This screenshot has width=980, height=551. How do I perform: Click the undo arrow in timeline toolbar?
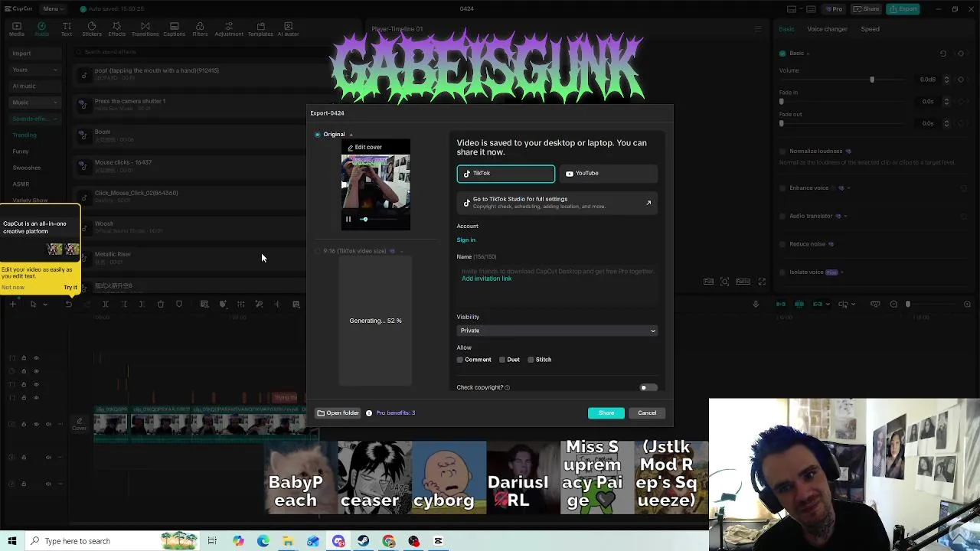[x=68, y=304]
